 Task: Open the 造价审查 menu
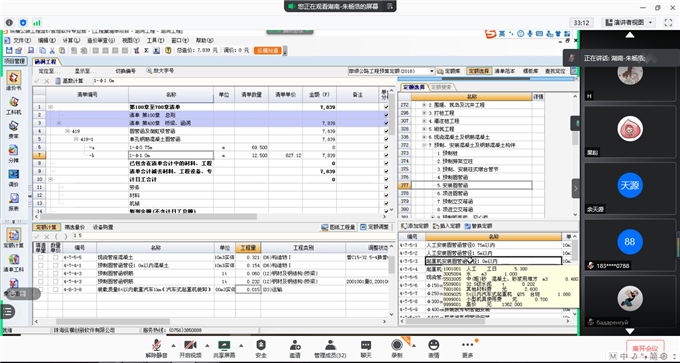click(x=101, y=40)
